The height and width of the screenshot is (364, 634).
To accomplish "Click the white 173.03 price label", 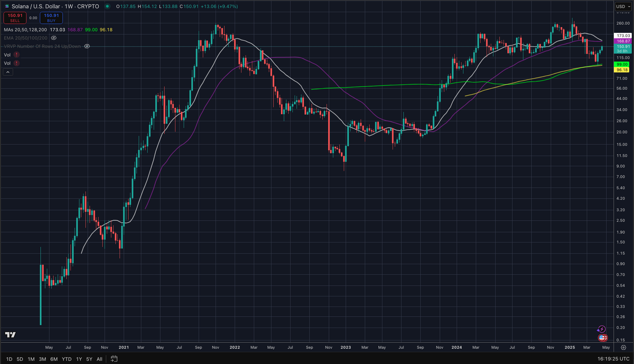I will click(x=623, y=35).
